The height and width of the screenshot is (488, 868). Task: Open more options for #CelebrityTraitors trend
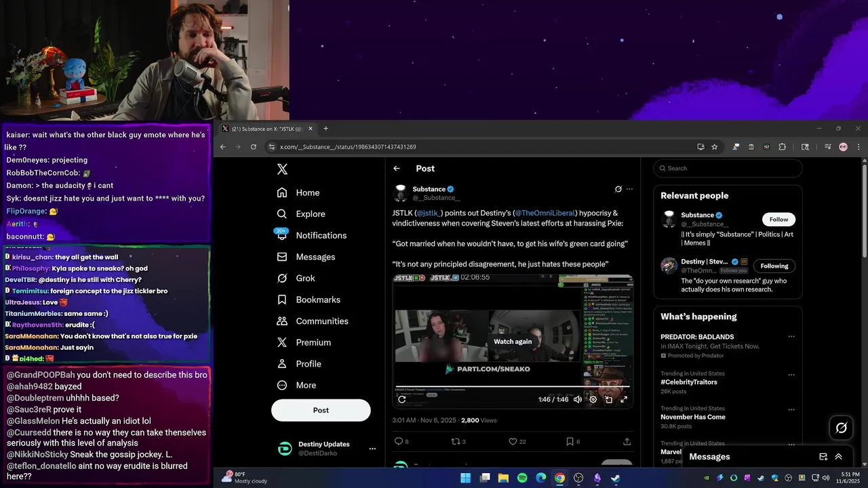pyautogui.click(x=791, y=374)
